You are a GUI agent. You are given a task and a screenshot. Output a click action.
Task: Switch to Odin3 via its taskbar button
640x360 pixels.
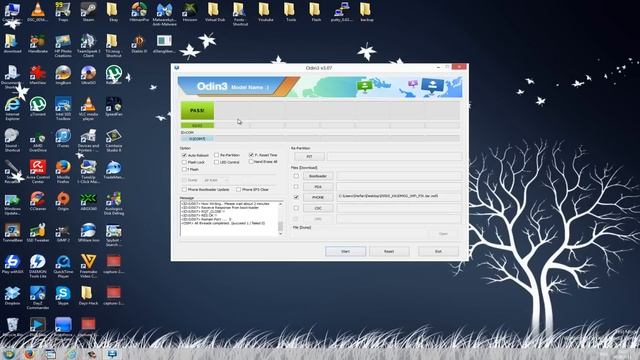coord(113,354)
